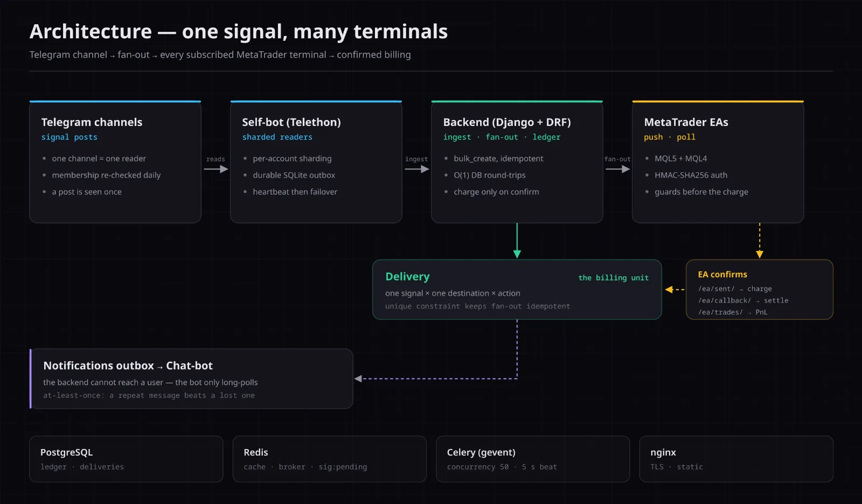Click the '/ea/callback/ → settle' line
The height and width of the screenshot is (504, 862).
coord(743,300)
